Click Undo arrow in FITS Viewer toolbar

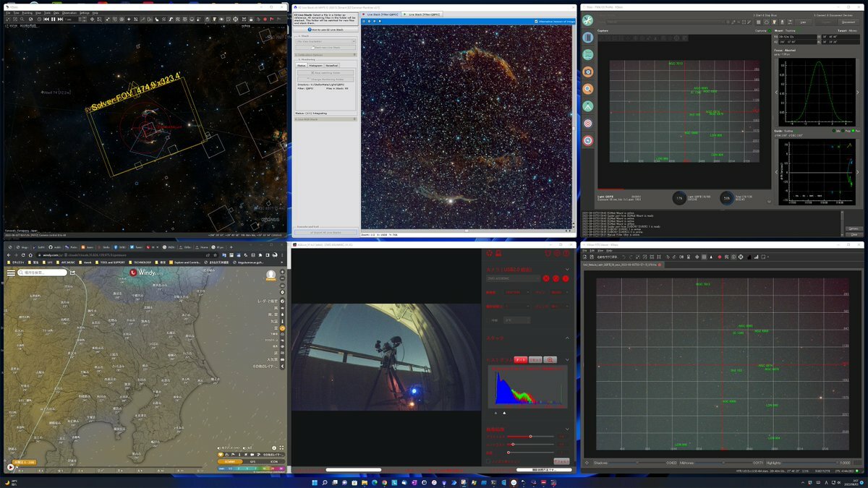click(x=624, y=257)
